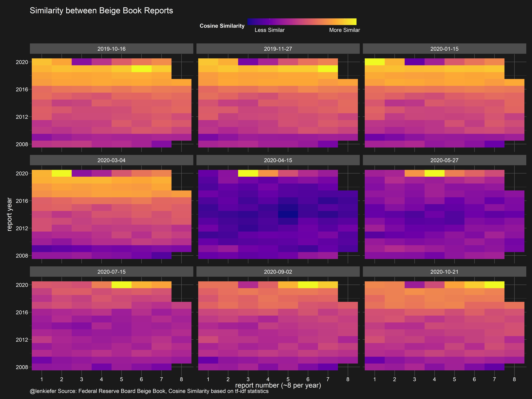The height and width of the screenshot is (399, 532).
Task: Click the chart title 'Similarity between Beige Book Reports'
Action: click(x=101, y=11)
